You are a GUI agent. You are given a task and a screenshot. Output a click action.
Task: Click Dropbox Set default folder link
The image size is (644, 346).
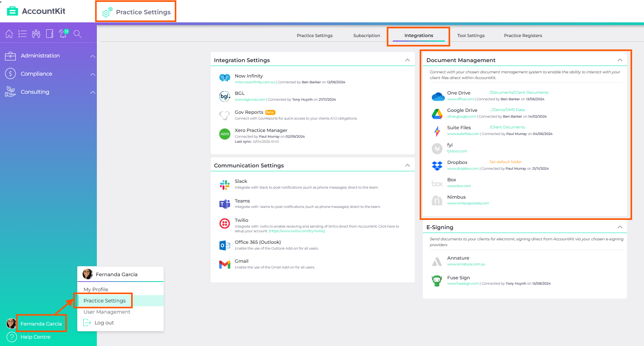tap(505, 162)
